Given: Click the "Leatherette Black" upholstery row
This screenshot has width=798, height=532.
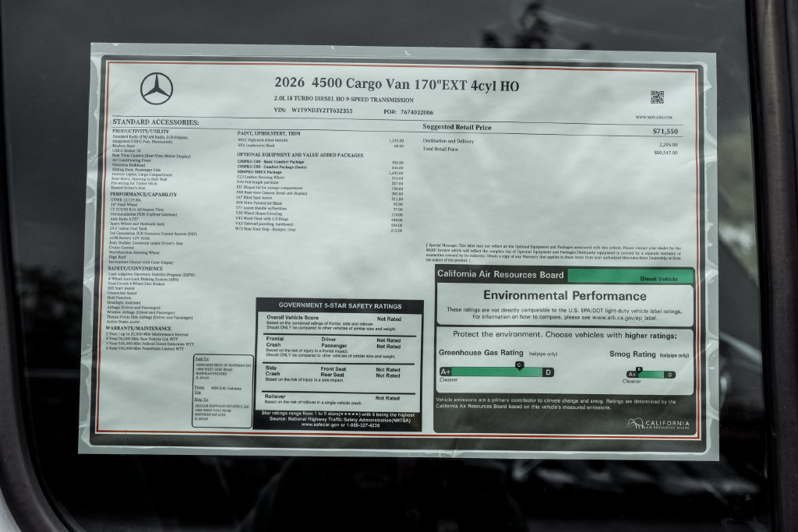Looking at the screenshot, I should click(x=320, y=146).
